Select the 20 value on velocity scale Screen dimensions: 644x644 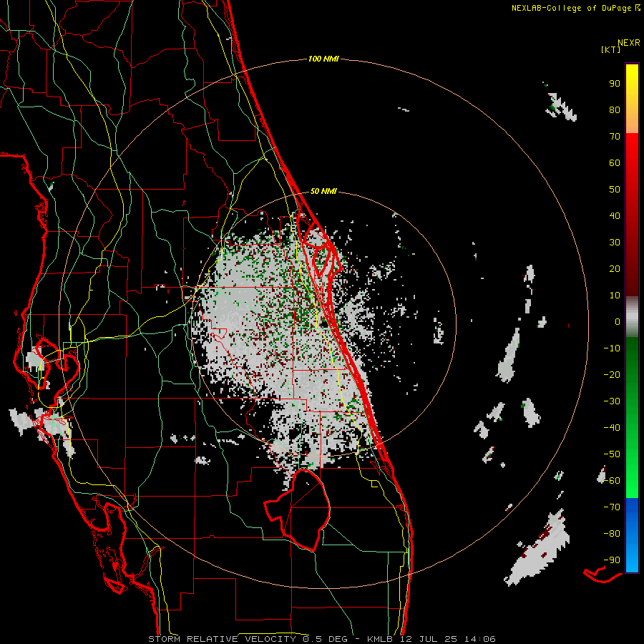(615, 268)
